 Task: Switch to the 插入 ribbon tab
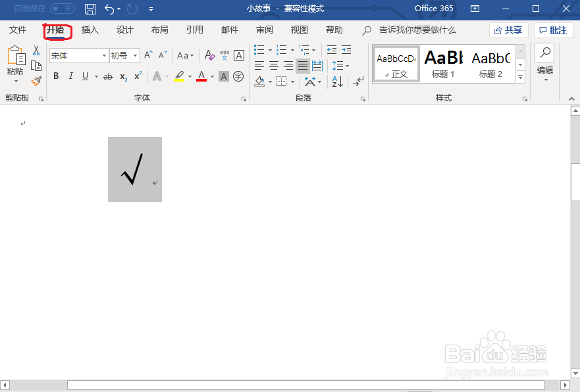tap(90, 30)
